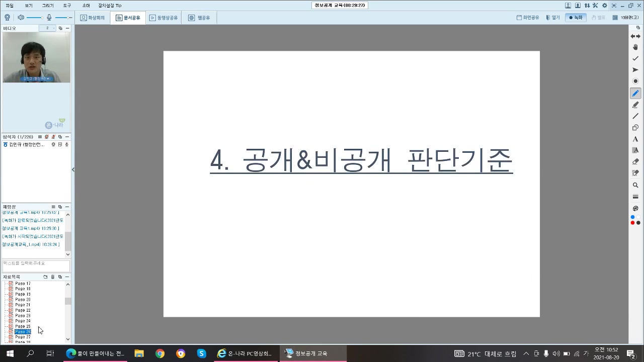Screen dimensions: 644x362
Task: Collapse the 비디오 panel
Action: click(67, 28)
